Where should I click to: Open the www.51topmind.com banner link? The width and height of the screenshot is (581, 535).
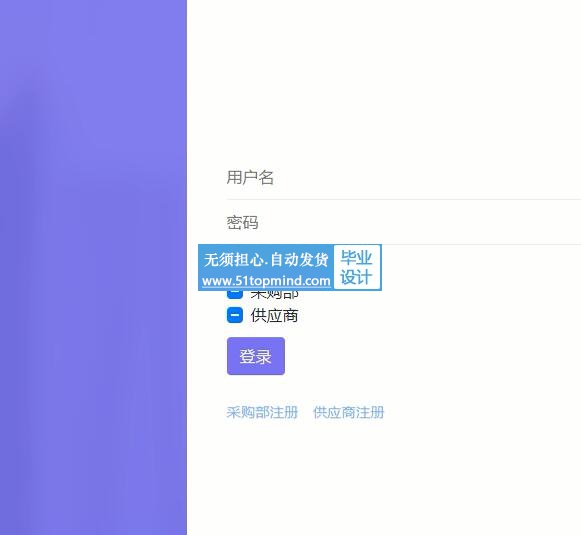tap(266, 281)
